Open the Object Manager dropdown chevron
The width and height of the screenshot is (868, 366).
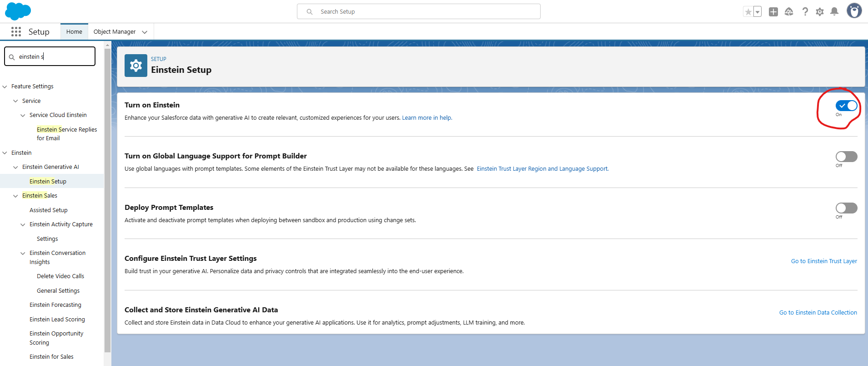[x=145, y=32]
